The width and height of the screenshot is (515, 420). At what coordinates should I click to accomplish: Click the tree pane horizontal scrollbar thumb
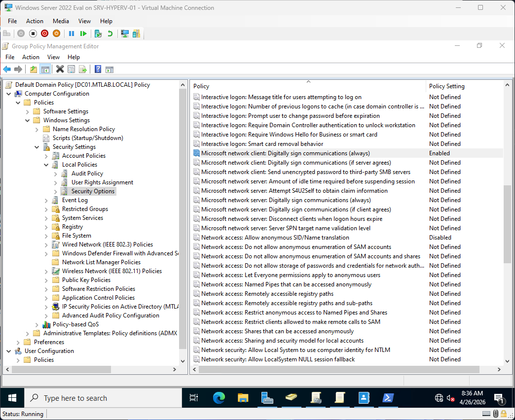pos(62,369)
